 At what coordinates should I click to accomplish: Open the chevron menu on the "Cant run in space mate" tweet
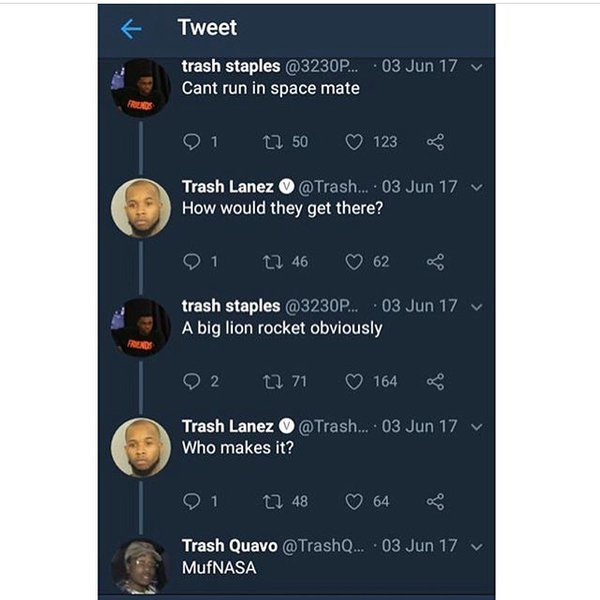click(475, 68)
